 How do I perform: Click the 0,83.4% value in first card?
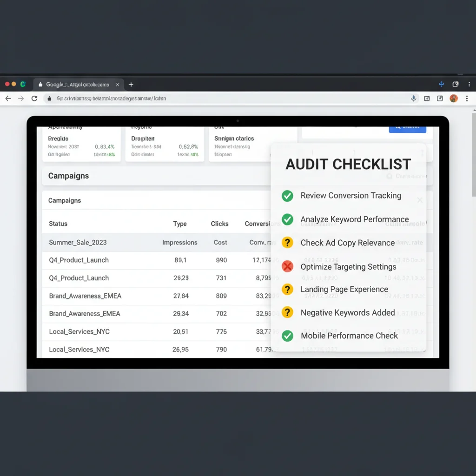click(x=105, y=147)
